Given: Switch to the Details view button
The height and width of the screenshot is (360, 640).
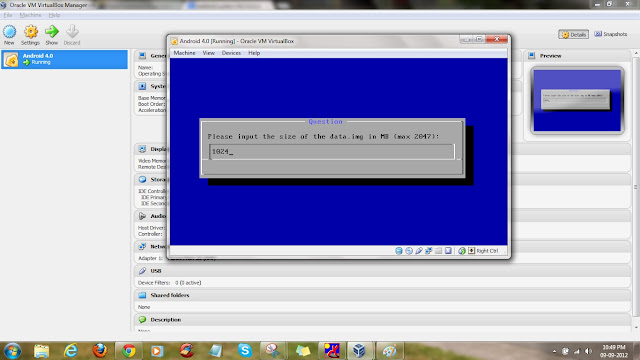Looking at the screenshot, I should [573, 34].
